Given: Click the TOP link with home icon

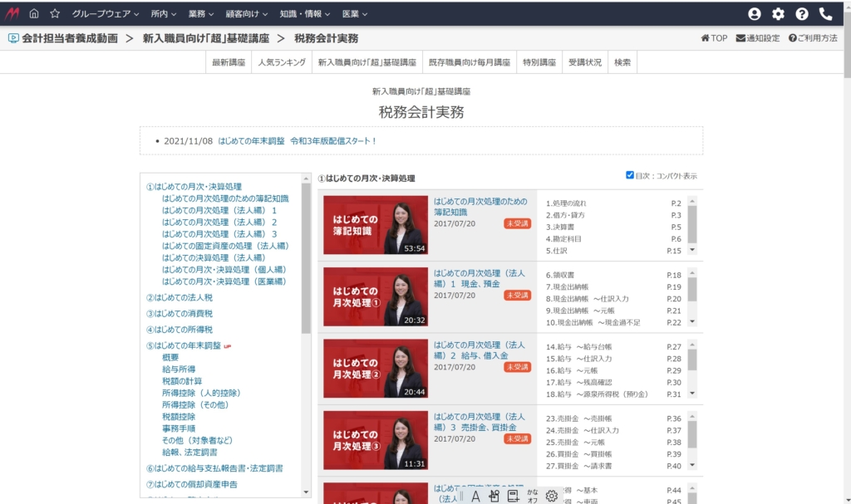Looking at the screenshot, I should 714,38.
